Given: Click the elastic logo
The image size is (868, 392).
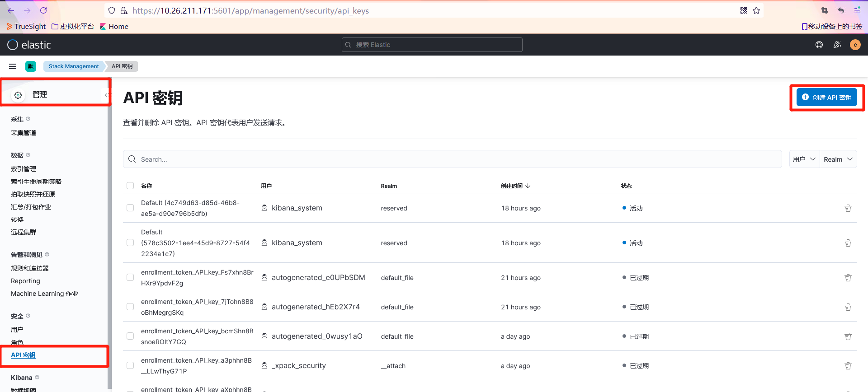Looking at the screenshot, I should point(29,45).
